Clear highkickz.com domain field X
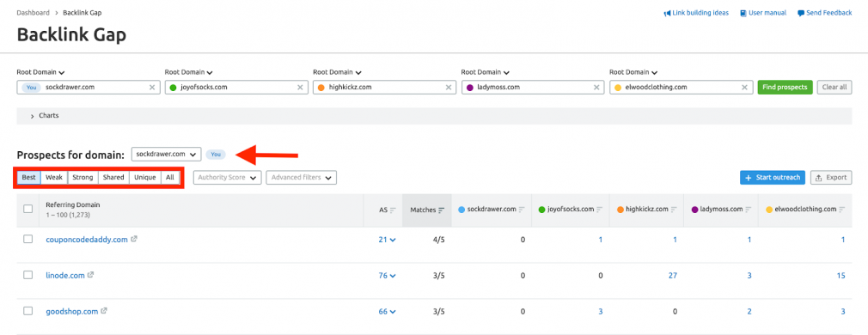868x335 pixels. pos(449,88)
